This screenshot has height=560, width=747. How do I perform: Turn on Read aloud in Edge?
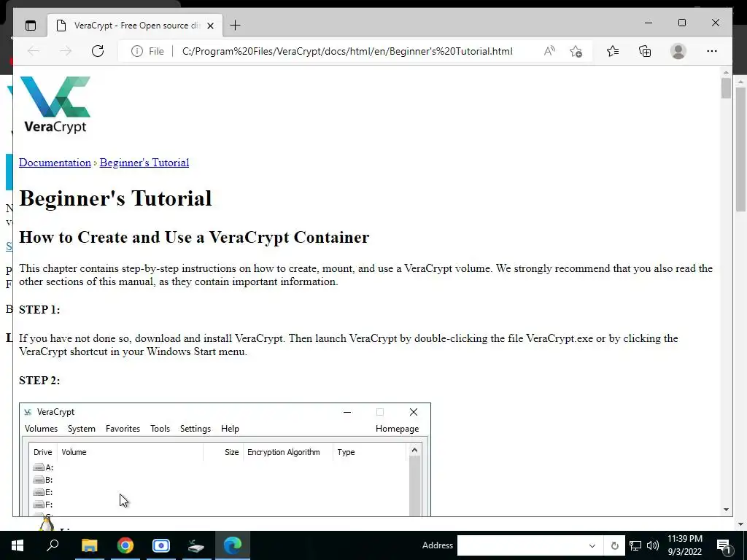click(x=549, y=51)
